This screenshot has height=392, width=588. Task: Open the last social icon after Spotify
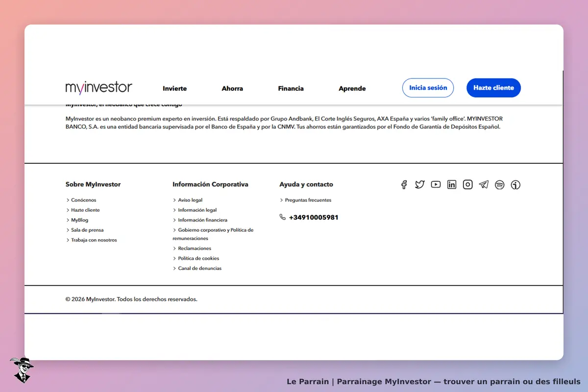(x=515, y=185)
